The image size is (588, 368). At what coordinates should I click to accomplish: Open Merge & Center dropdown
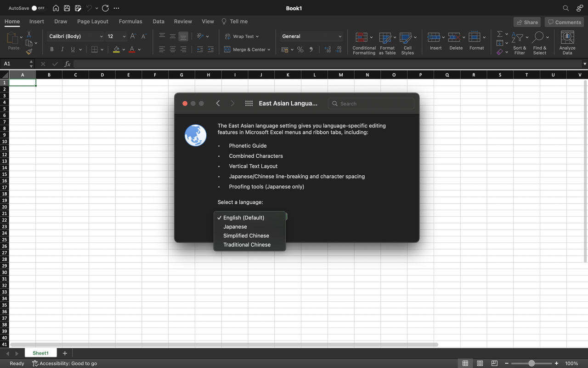click(x=269, y=50)
